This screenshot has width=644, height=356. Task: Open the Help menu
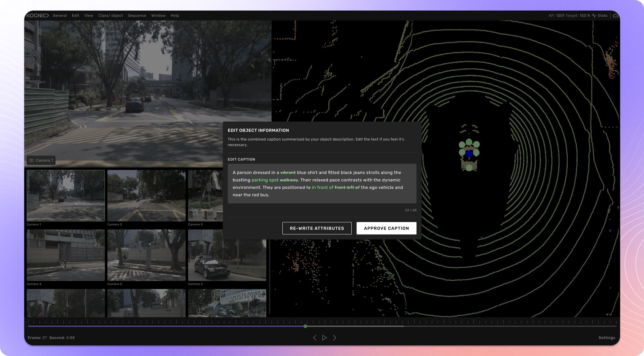(x=175, y=16)
